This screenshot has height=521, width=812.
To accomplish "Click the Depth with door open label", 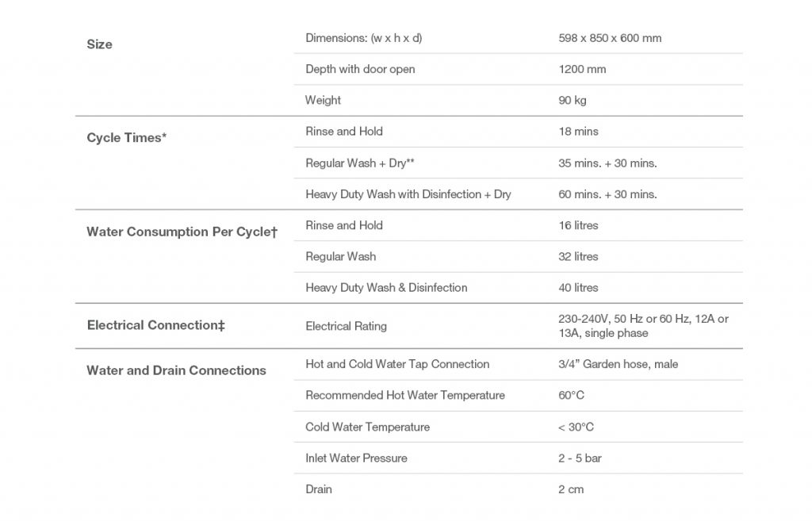I will [x=360, y=69].
